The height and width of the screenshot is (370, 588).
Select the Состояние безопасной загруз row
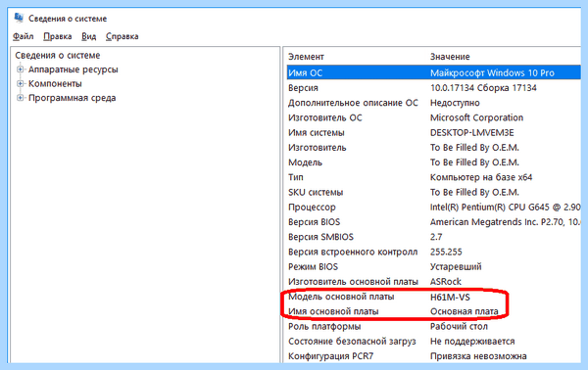coord(434,342)
